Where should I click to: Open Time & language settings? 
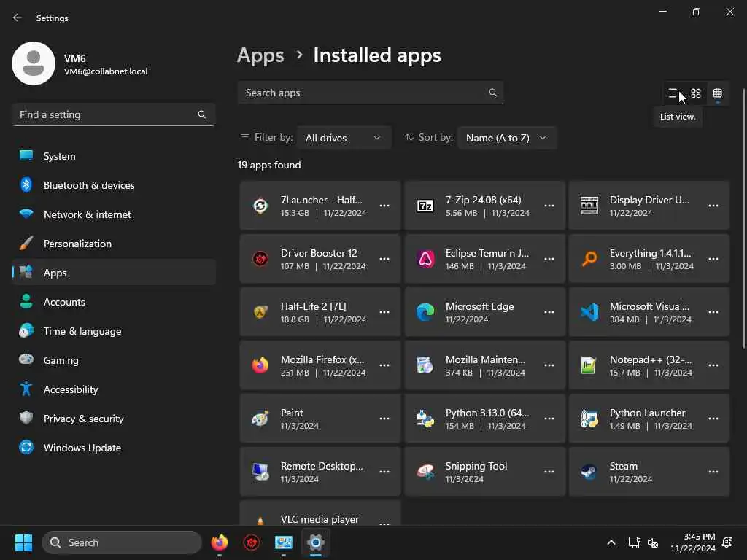point(114,332)
